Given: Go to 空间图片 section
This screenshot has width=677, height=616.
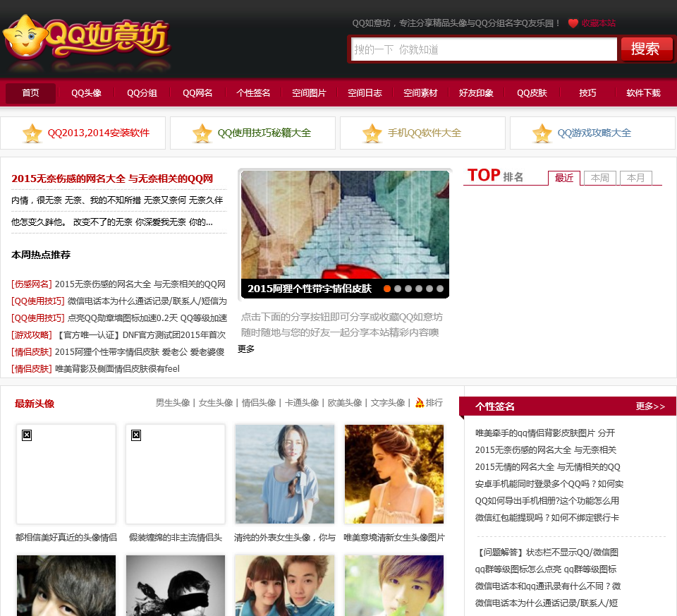Looking at the screenshot, I should (309, 93).
